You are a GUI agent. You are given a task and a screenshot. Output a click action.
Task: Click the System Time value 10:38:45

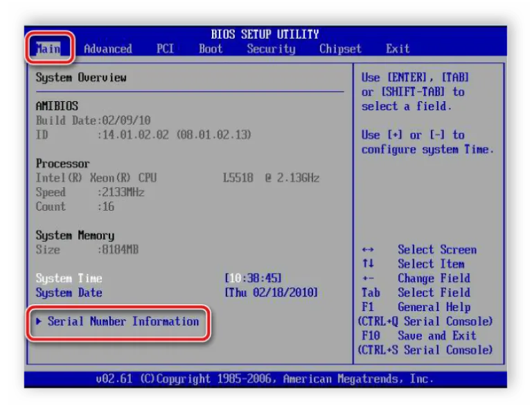tap(253, 279)
